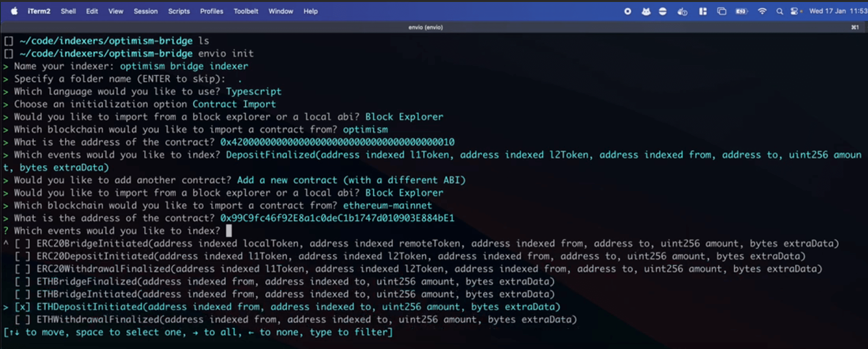
Task: Uncheck the ETHDepositInitiated event checkbox
Action: 23,307
